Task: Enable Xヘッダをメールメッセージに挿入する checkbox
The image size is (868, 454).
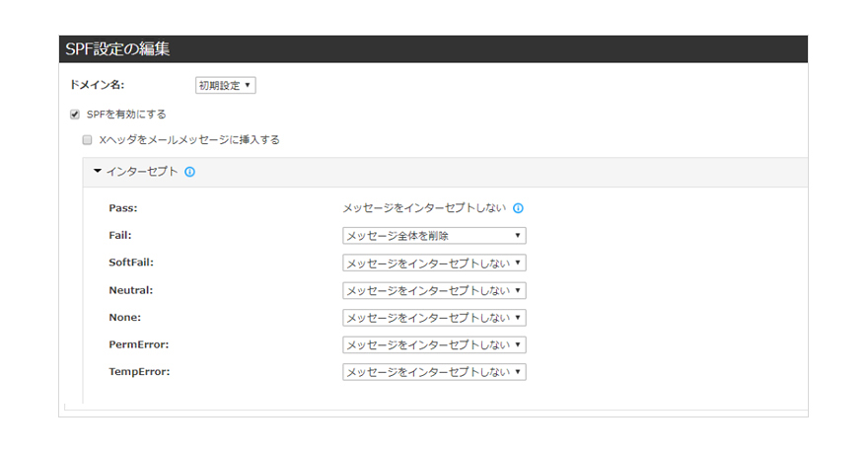Action: (x=87, y=140)
